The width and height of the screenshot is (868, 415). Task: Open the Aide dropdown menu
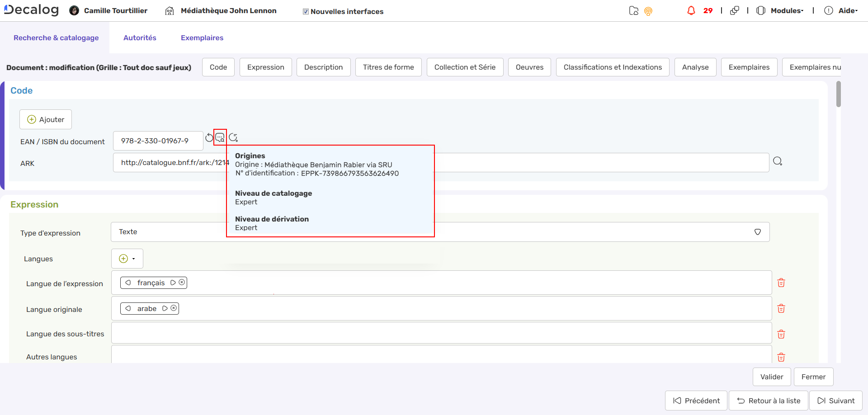(847, 10)
